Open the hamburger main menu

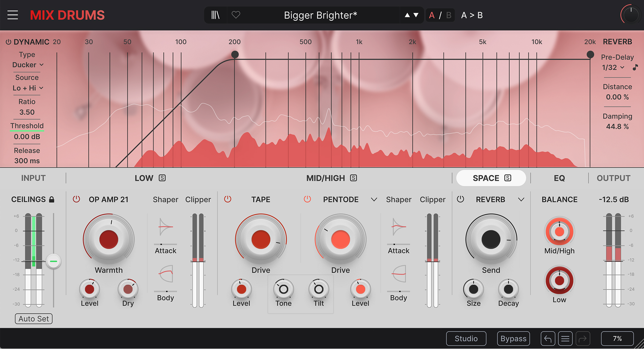[13, 15]
